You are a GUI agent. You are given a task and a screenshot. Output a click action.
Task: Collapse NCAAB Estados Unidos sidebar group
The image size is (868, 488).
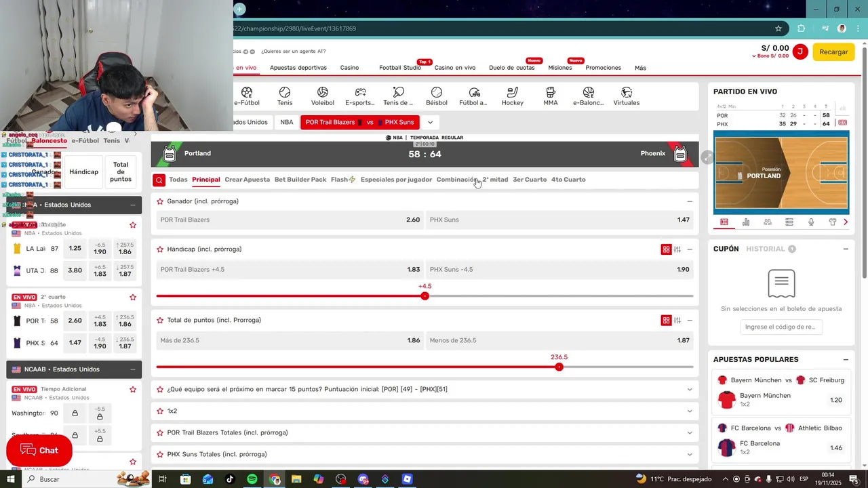coord(133,369)
